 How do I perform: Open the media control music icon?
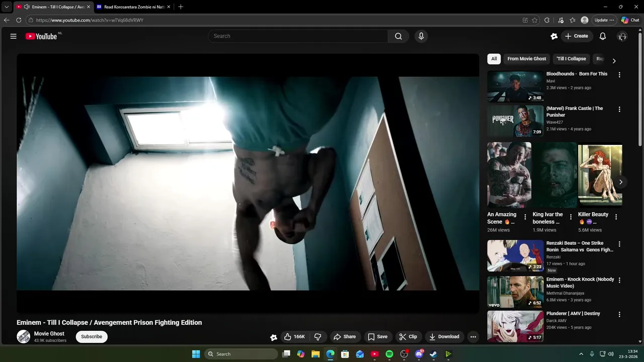561,20
